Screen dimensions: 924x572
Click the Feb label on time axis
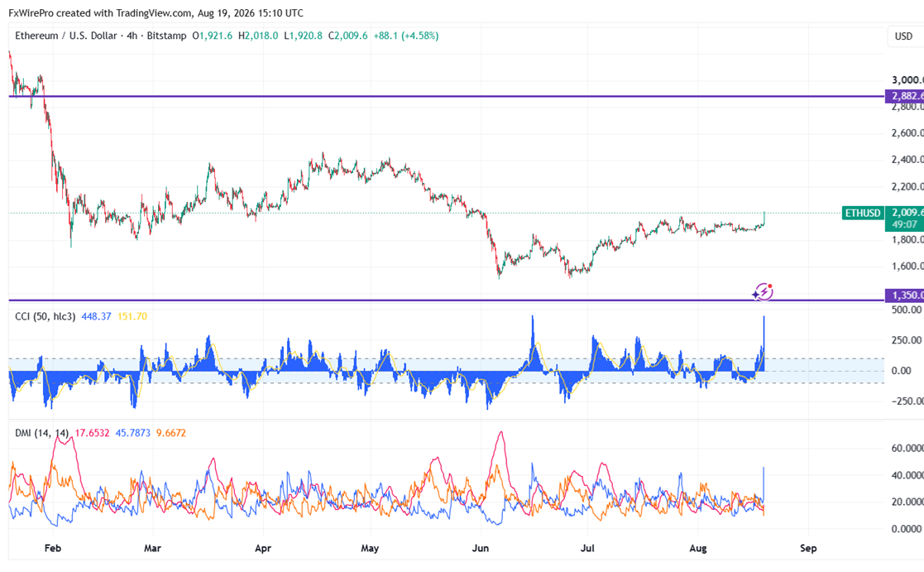52,549
